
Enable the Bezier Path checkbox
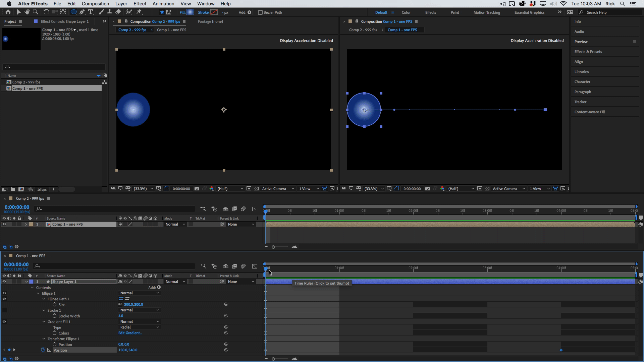click(260, 12)
